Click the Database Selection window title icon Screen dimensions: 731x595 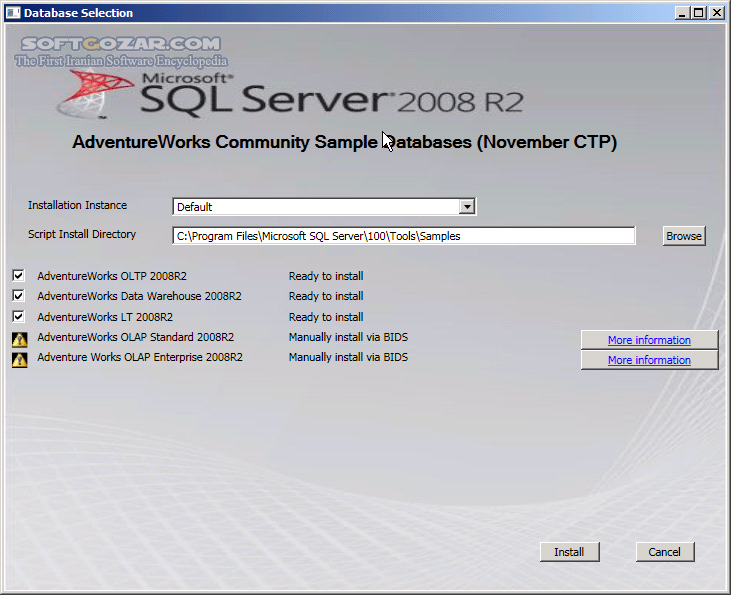(12, 13)
